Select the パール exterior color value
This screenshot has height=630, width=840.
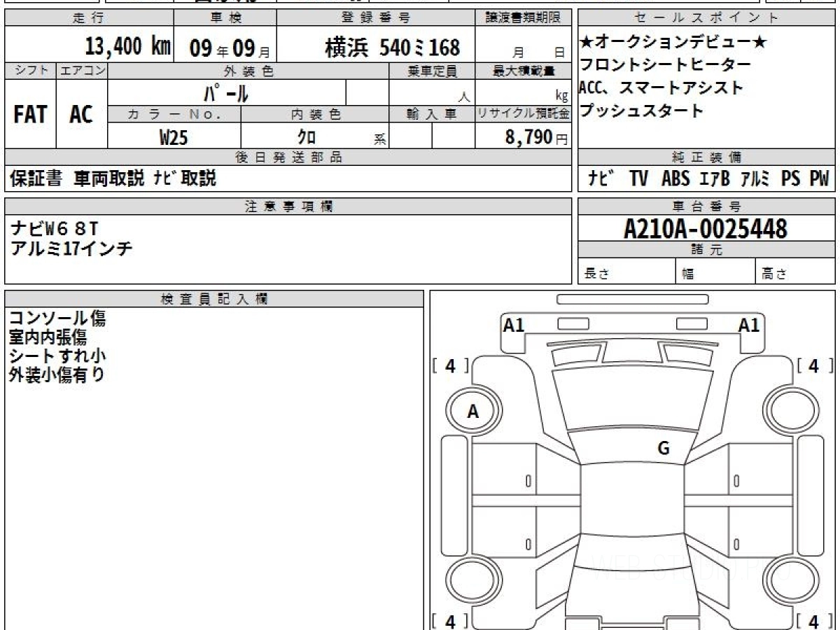[225, 92]
